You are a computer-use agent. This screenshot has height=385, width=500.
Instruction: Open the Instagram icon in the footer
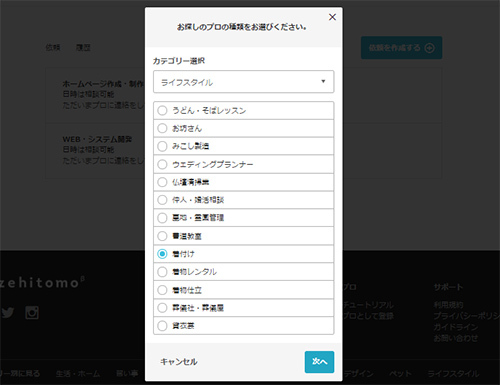(32, 313)
